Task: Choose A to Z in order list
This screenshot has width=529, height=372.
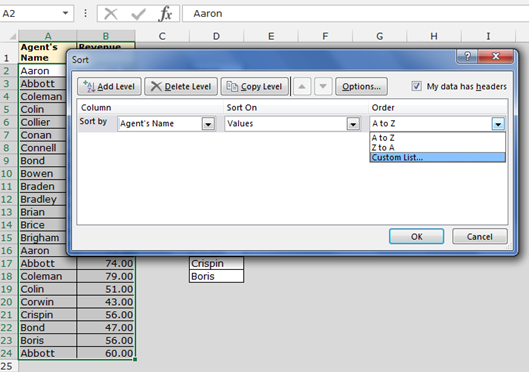Action: pos(437,138)
